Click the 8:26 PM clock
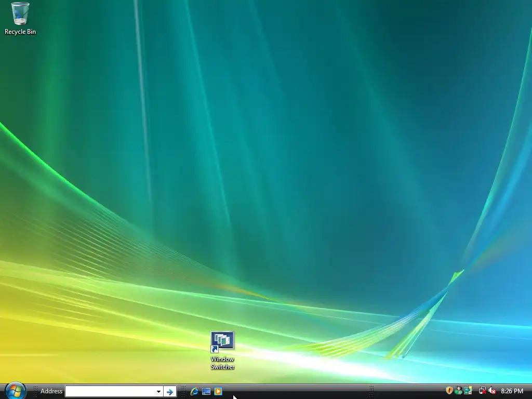The width and height of the screenshot is (532, 399). point(512,391)
